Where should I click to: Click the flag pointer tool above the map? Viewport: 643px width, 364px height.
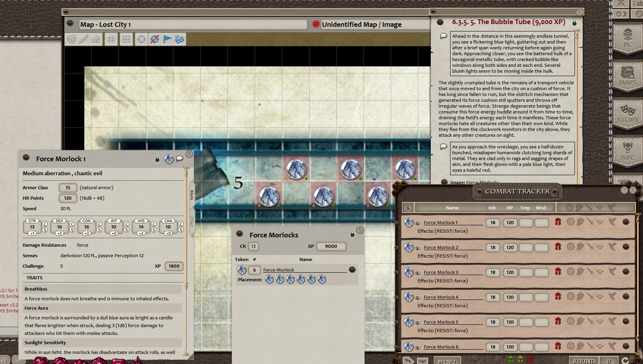coord(168,39)
